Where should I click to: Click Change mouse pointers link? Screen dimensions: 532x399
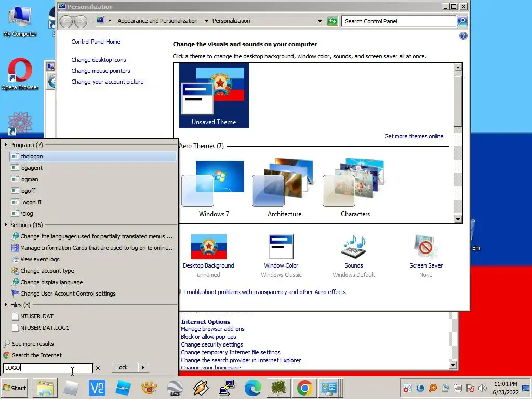101,71
